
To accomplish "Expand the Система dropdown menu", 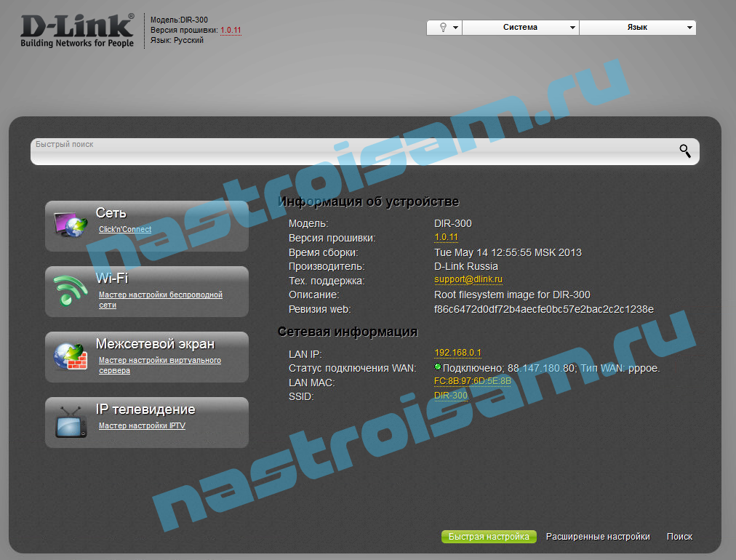I will click(521, 28).
